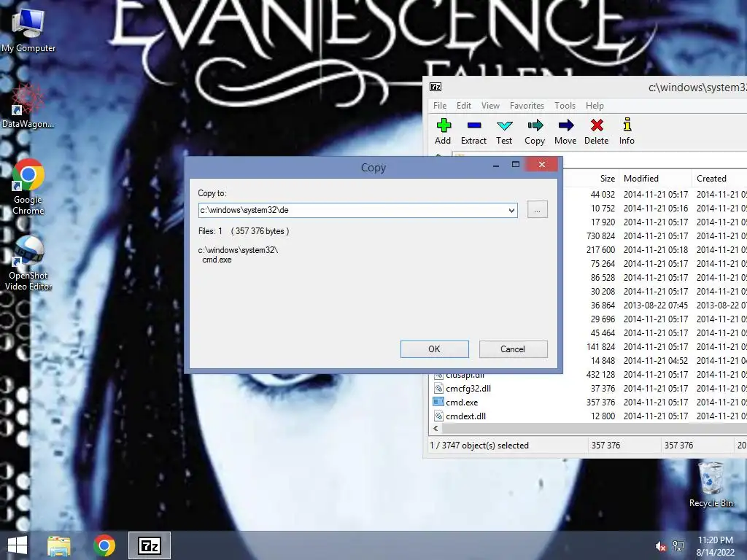
Task: Click the 217 600 size value
Action: [600, 250]
